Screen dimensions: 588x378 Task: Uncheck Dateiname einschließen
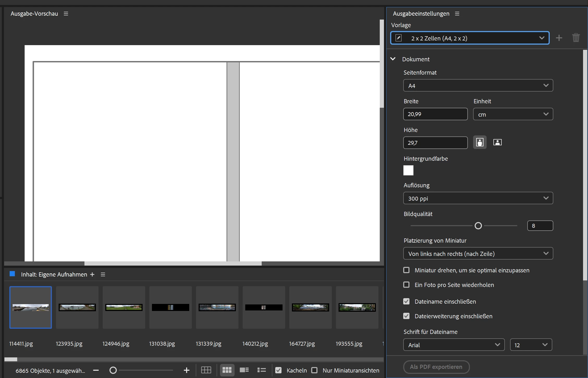click(406, 301)
